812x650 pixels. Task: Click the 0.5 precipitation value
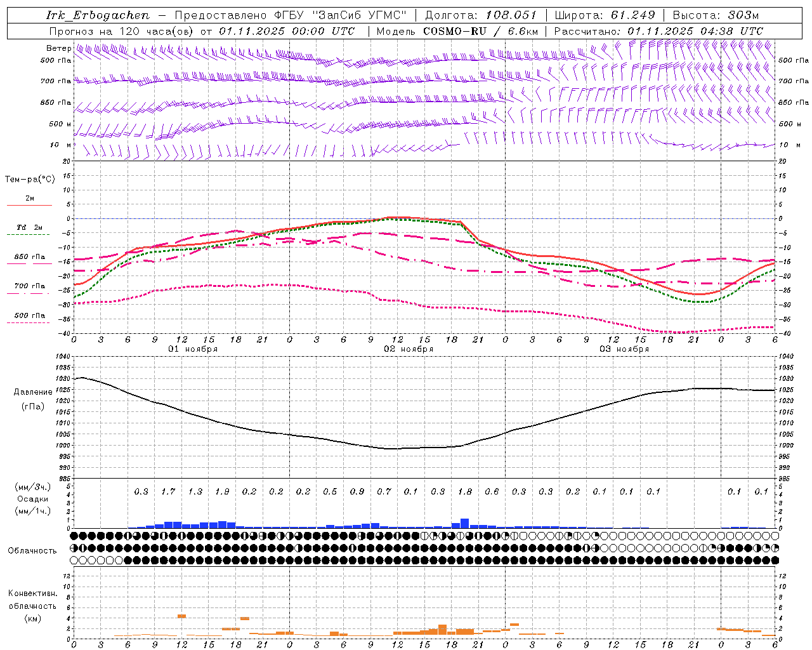330,492
